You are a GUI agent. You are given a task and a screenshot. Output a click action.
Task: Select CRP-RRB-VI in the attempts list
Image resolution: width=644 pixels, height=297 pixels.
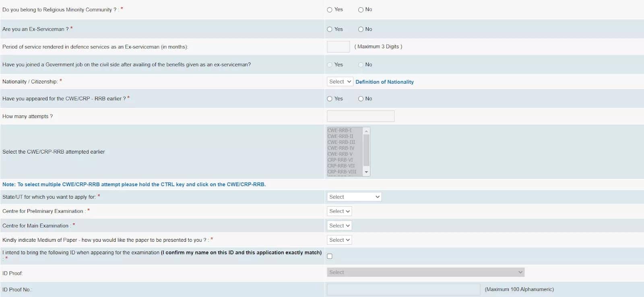click(340, 160)
